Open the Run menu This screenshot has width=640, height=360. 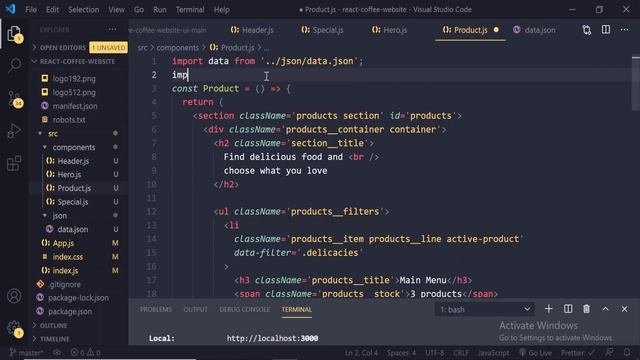tap(160, 9)
